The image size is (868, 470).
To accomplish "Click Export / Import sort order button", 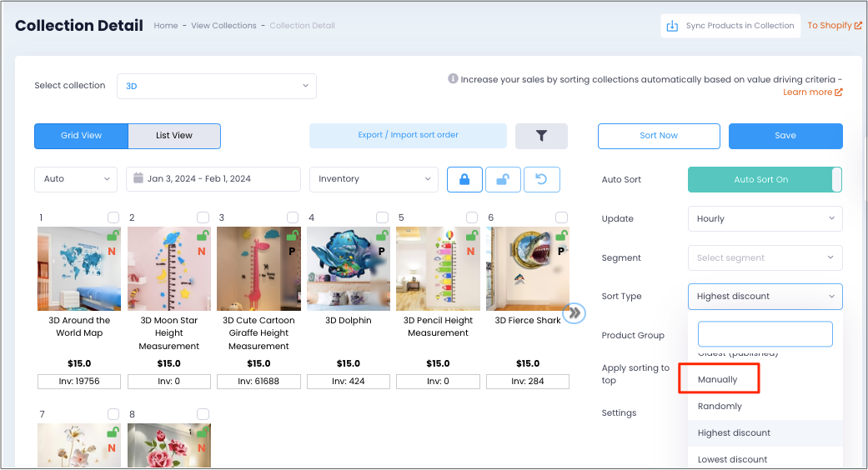I will (x=408, y=136).
